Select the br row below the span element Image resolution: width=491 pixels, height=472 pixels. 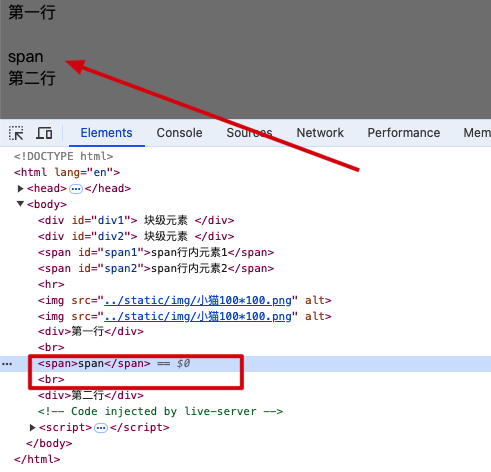coord(51,379)
